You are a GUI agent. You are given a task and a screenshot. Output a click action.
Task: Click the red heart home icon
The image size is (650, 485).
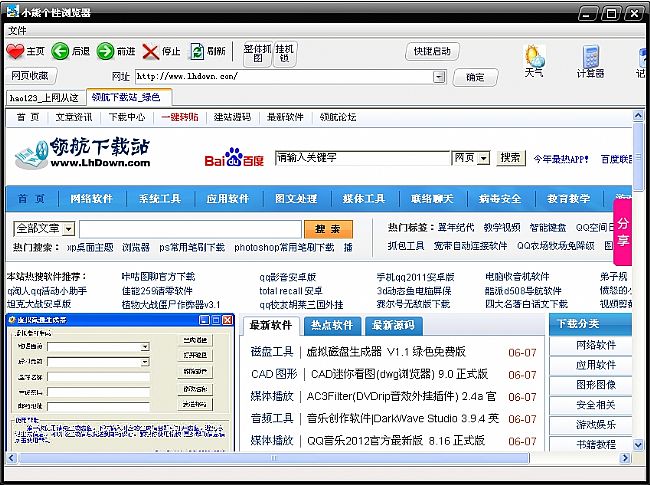click(x=15, y=51)
